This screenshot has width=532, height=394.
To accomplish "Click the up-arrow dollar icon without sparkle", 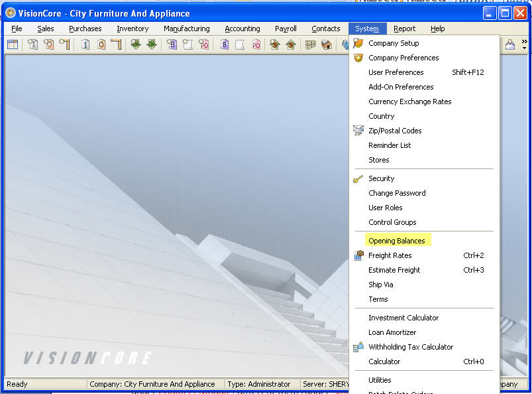I will tap(291, 44).
